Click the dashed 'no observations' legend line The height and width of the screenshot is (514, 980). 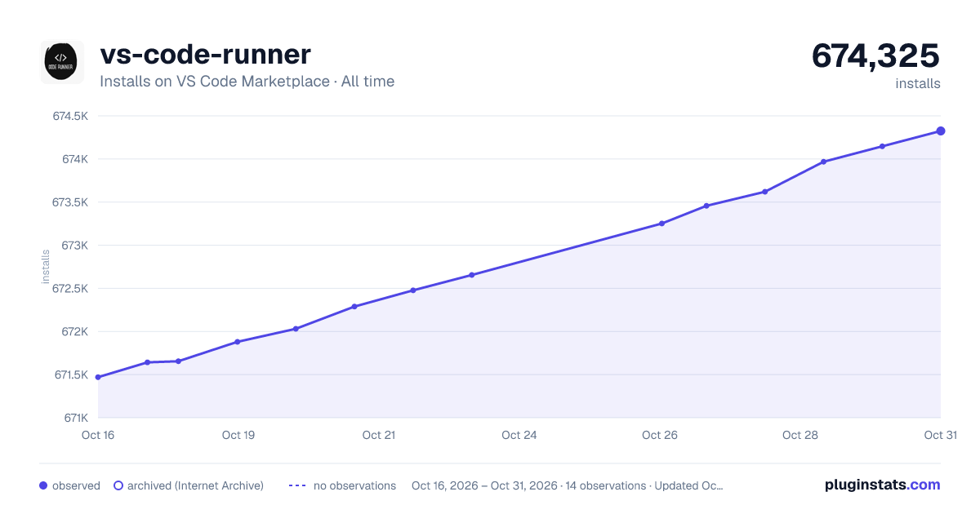click(x=297, y=485)
